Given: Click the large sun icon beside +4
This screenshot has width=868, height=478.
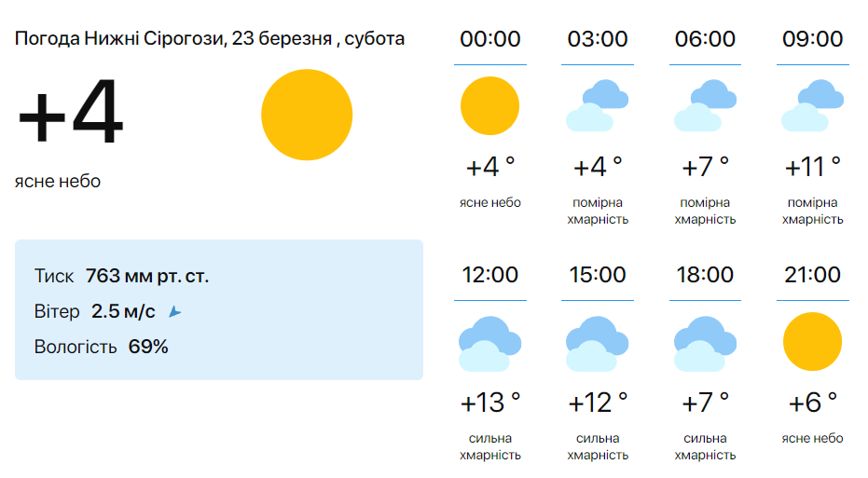Looking at the screenshot, I should click(x=307, y=115).
